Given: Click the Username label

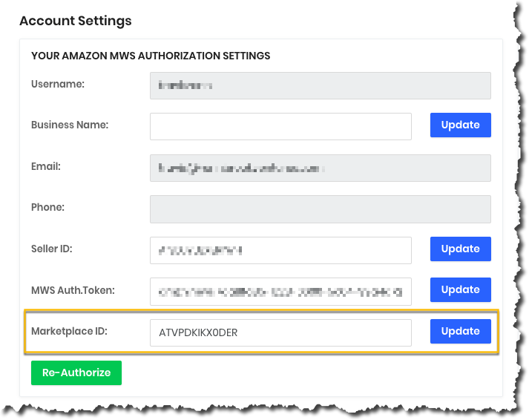Looking at the screenshot, I should coord(58,84).
